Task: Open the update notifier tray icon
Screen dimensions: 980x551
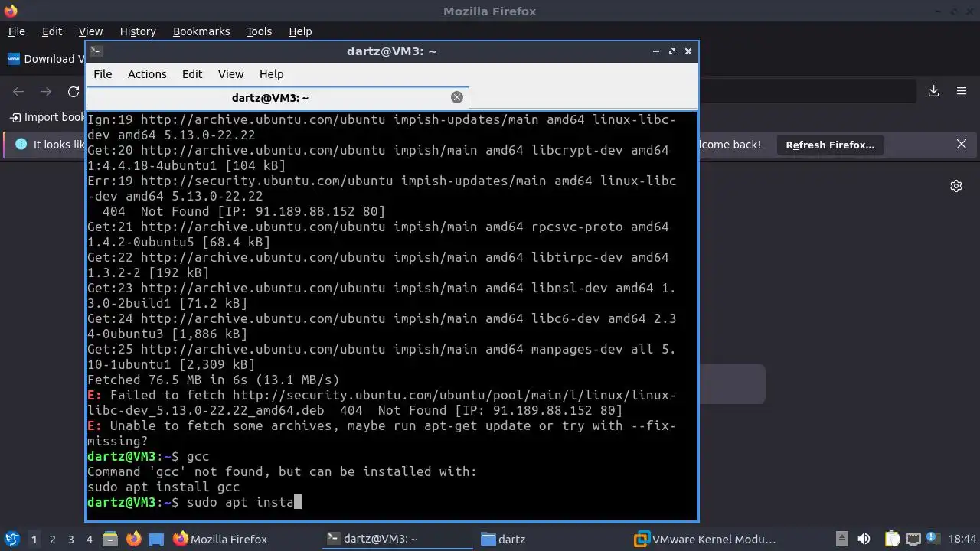Action: point(933,539)
